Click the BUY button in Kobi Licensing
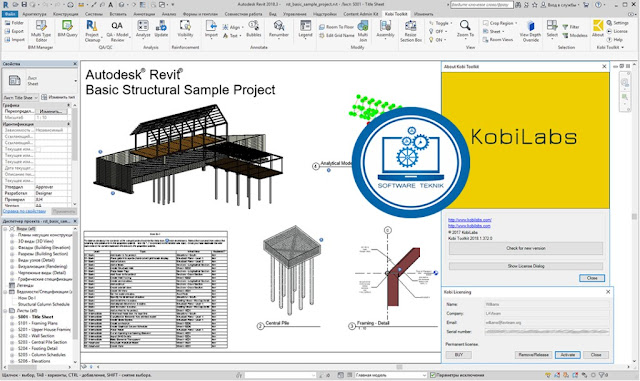 tap(459, 355)
